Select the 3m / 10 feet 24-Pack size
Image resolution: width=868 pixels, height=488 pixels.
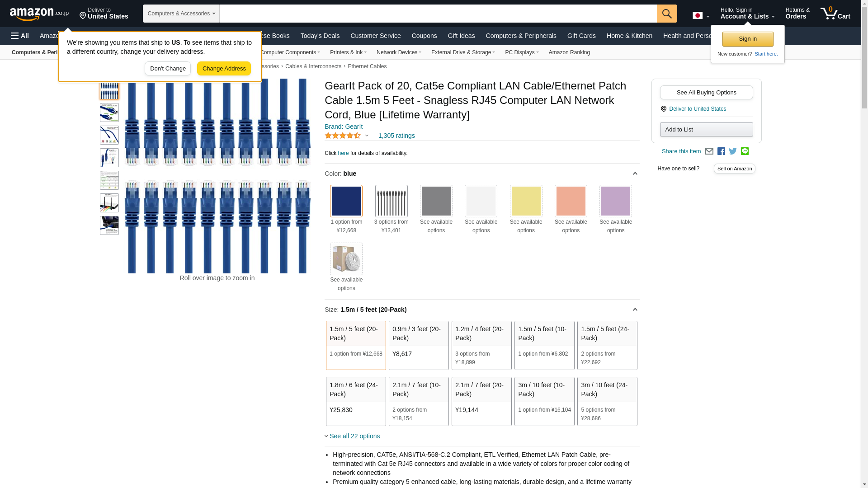pos(607,401)
